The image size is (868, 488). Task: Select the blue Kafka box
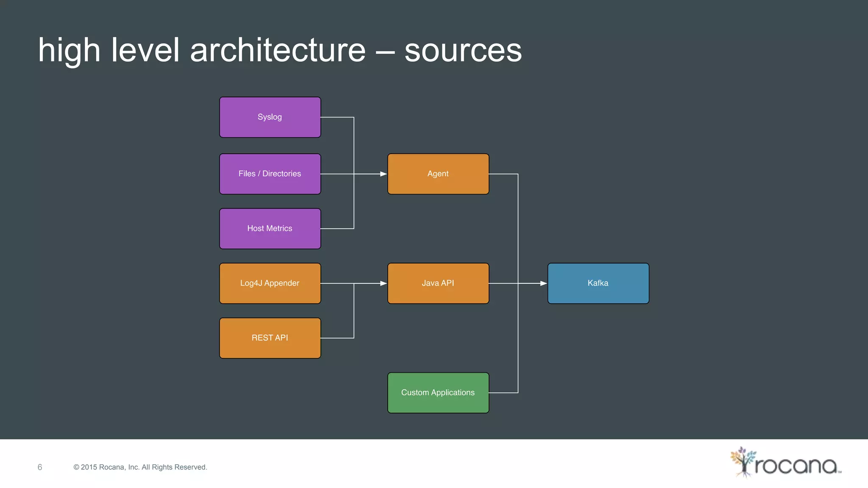click(598, 283)
